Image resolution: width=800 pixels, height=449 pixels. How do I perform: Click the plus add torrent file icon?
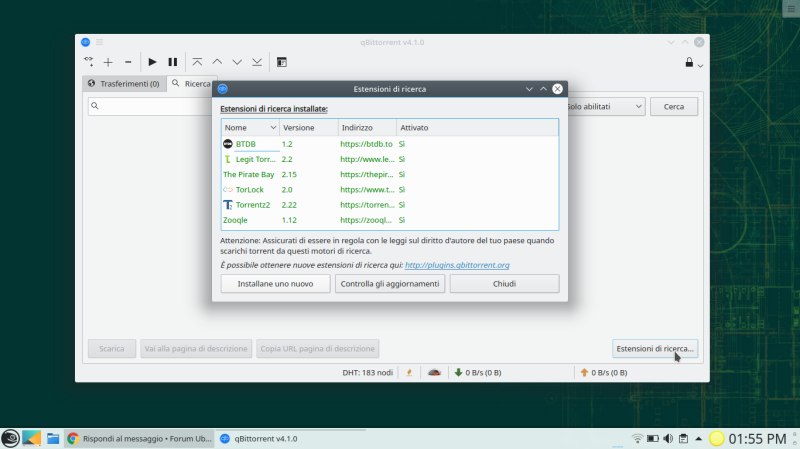point(108,62)
